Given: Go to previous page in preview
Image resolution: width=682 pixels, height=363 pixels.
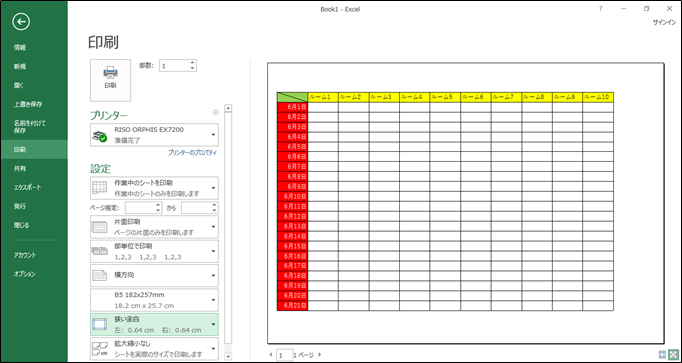Looking at the screenshot, I should pyautogui.click(x=271, y=355).
